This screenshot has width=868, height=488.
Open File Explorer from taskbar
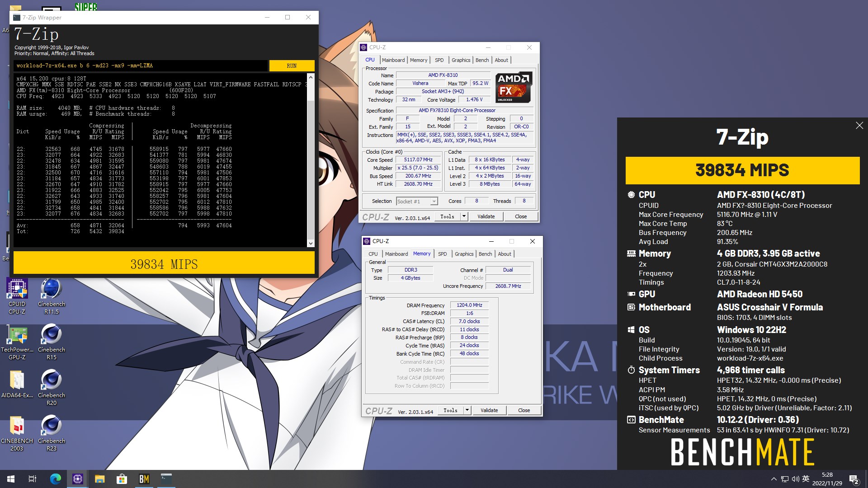click(x=100, y=479)
